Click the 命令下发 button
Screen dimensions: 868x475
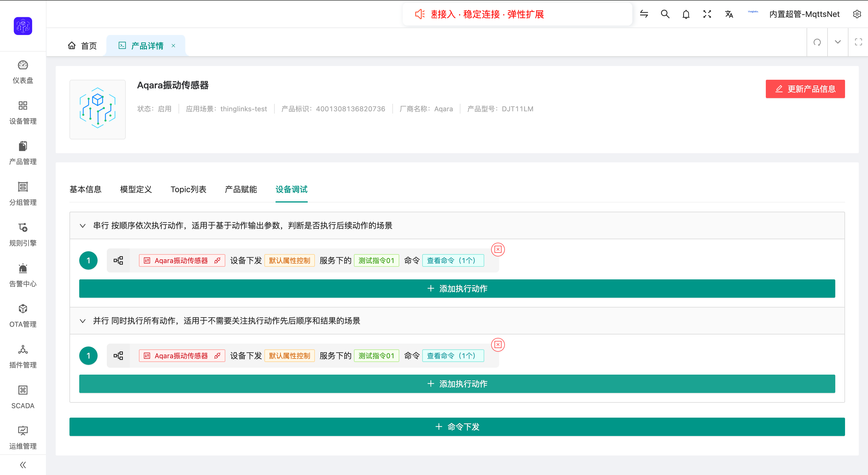457,427
